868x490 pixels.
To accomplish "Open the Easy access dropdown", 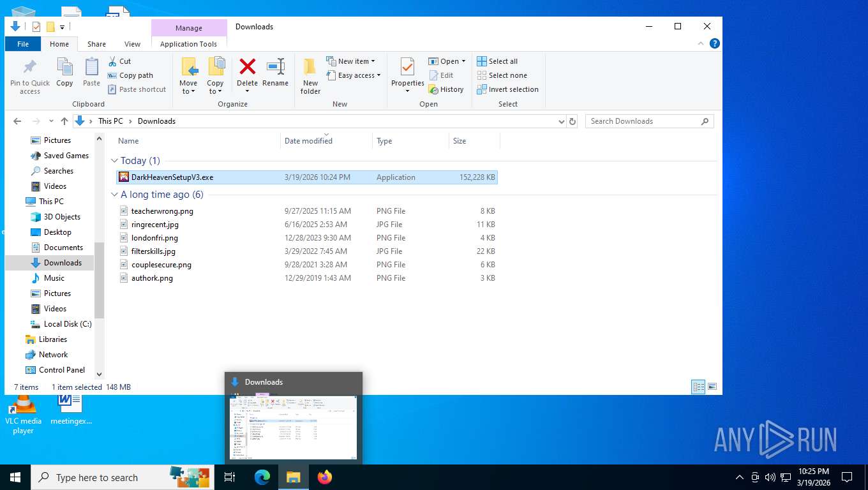I will [354, 75].
